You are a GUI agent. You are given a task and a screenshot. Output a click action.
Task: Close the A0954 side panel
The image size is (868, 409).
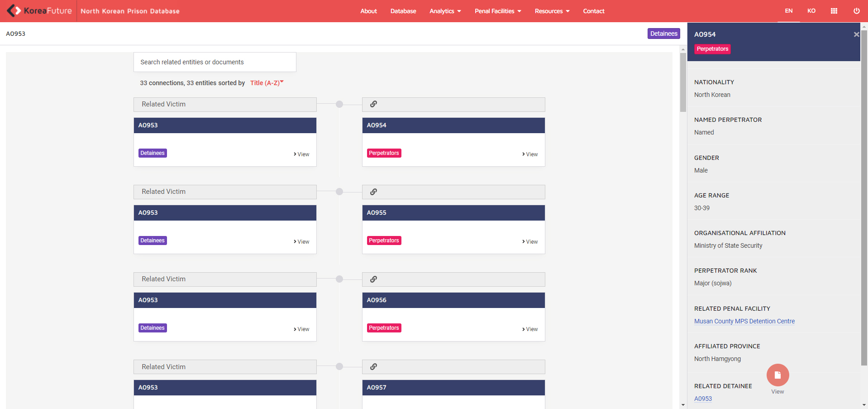coord(856,34)
